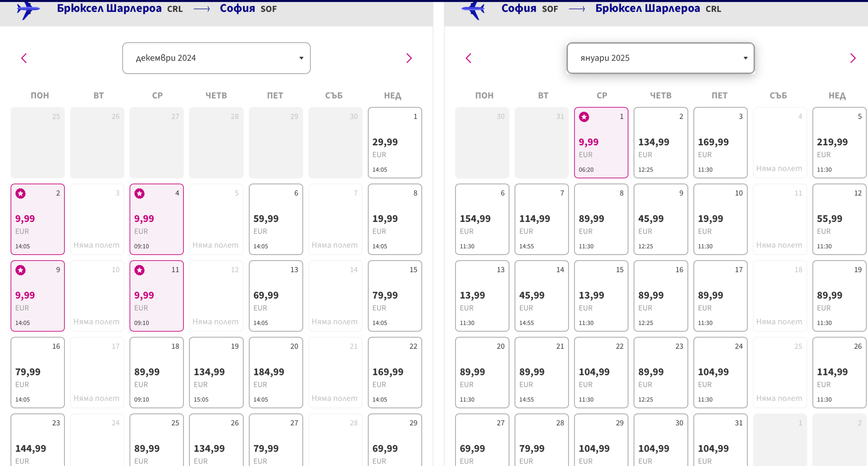Open the януари 2025 month dropdown

click(x=660, y=58)
